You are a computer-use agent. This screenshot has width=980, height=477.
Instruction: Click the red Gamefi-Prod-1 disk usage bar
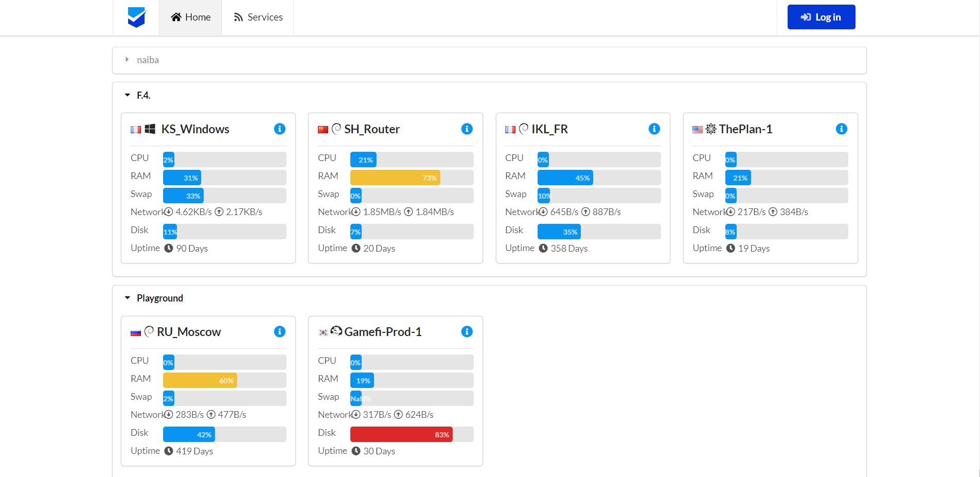[x=401, y=434]
